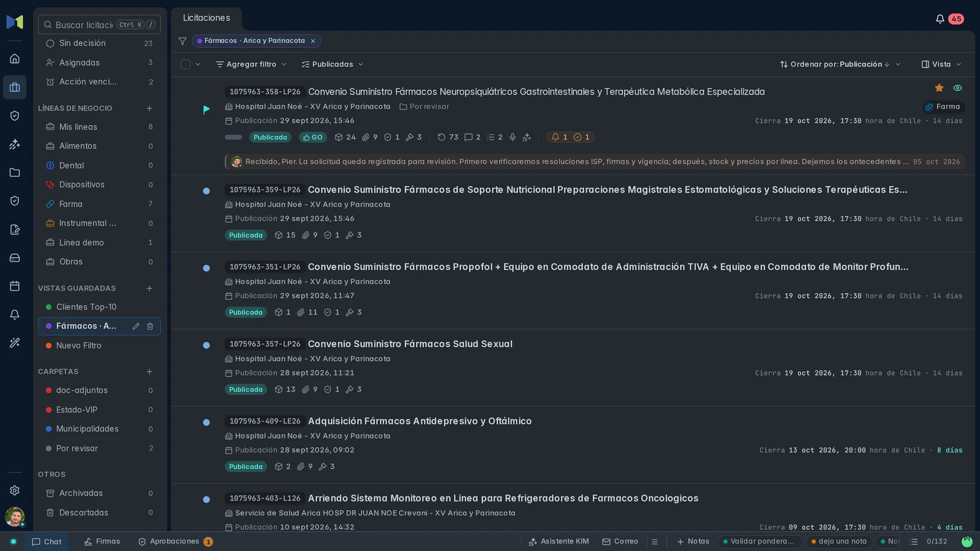Viewport: 980px width, 551px height.
Task: Switch to the Licitaciones tab
Action: coord(206,18)
